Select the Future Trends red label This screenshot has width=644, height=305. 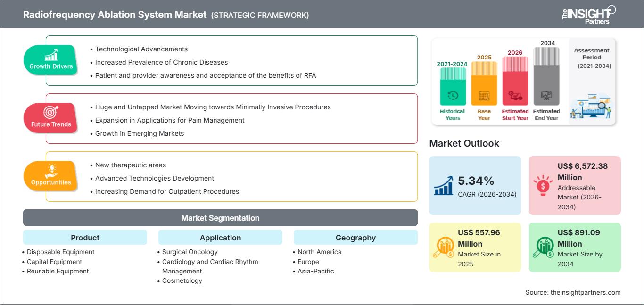[50, 118]
